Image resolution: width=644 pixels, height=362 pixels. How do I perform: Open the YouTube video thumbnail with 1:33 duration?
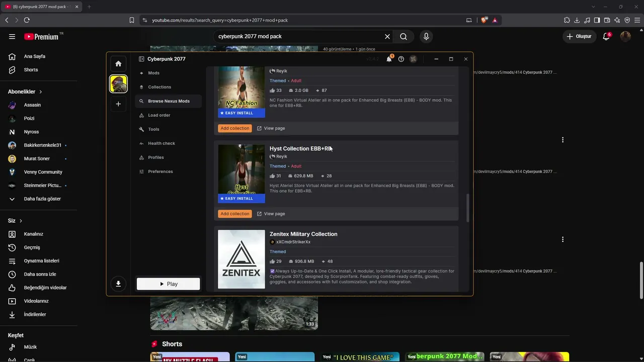[x=234, y=313]
